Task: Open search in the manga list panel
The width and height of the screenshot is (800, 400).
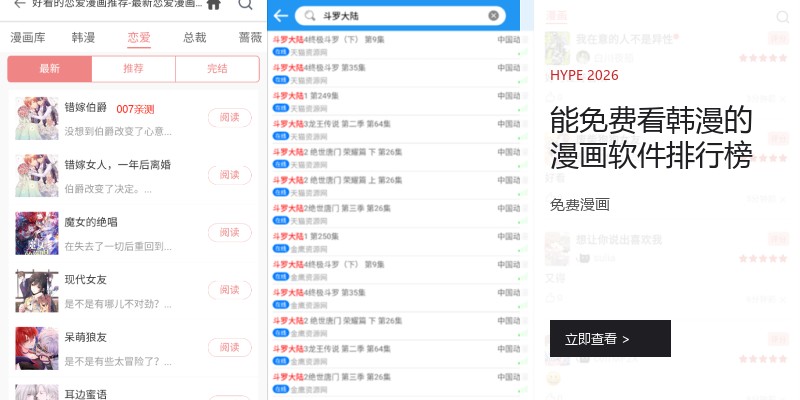Action: coord(245,4)
